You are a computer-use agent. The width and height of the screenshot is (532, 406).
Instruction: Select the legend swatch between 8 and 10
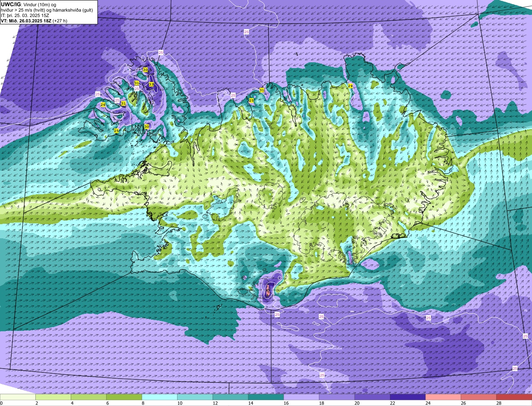[160, 397]
